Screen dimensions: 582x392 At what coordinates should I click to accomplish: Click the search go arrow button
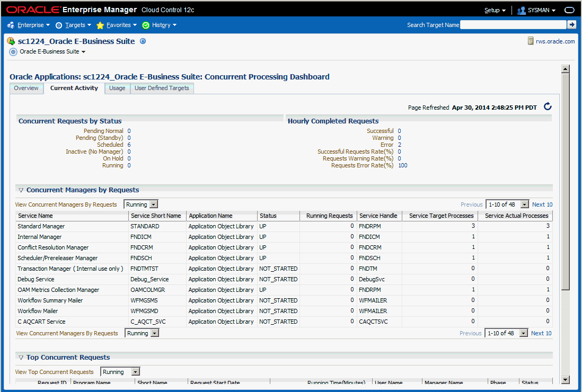coord(571,25)
